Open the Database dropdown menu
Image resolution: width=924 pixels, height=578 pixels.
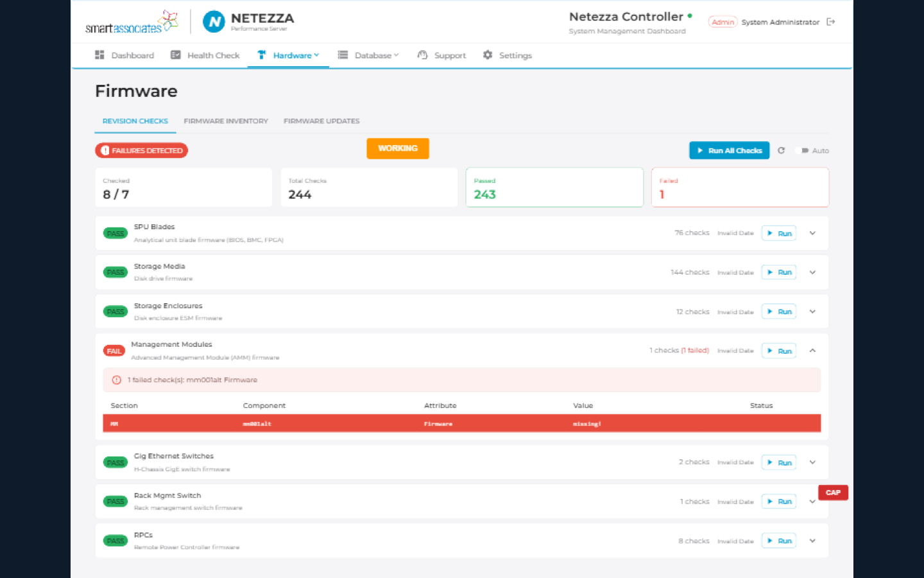click(368, 55)
